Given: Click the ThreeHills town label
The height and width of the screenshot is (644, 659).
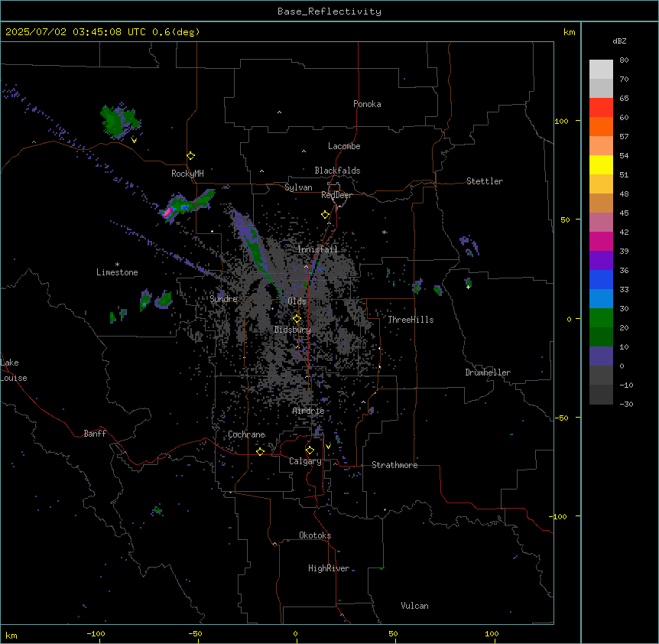Looking at the screenshot, I should (x=411, y=320).
